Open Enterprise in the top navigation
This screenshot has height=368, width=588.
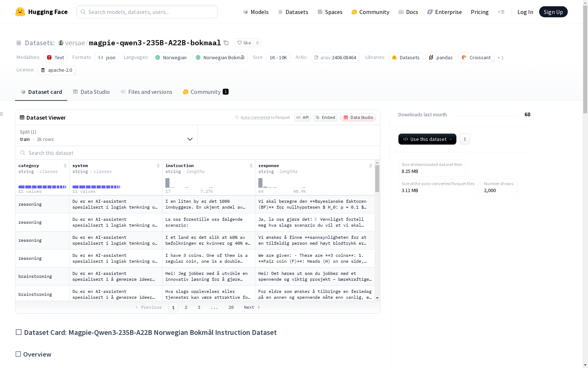444,12
